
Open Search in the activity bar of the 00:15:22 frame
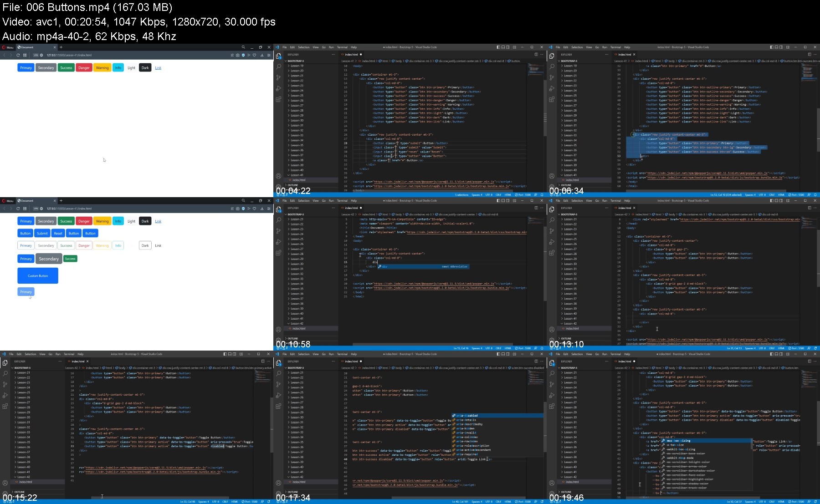pos(5,373)
